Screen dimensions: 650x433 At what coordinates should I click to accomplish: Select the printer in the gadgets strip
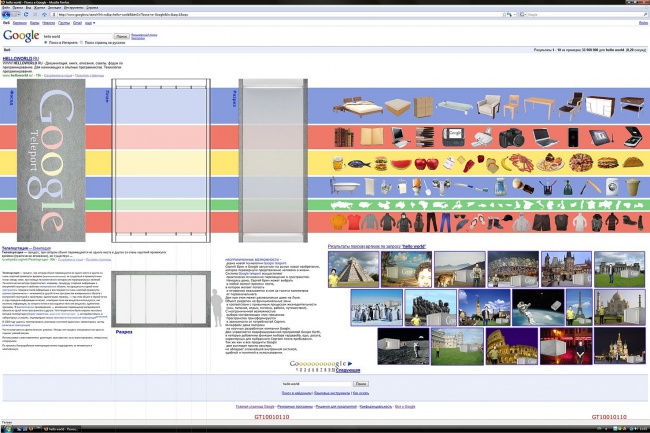(483, 138)
